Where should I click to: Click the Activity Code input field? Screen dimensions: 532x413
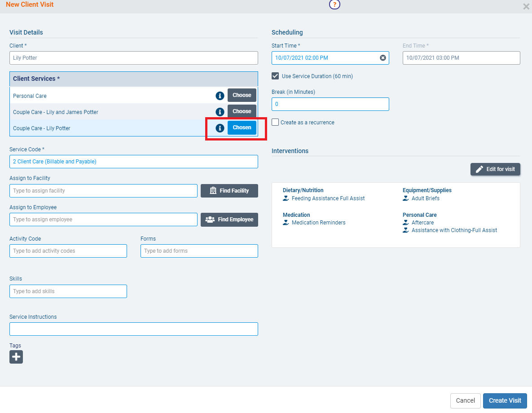click(68, 251)
